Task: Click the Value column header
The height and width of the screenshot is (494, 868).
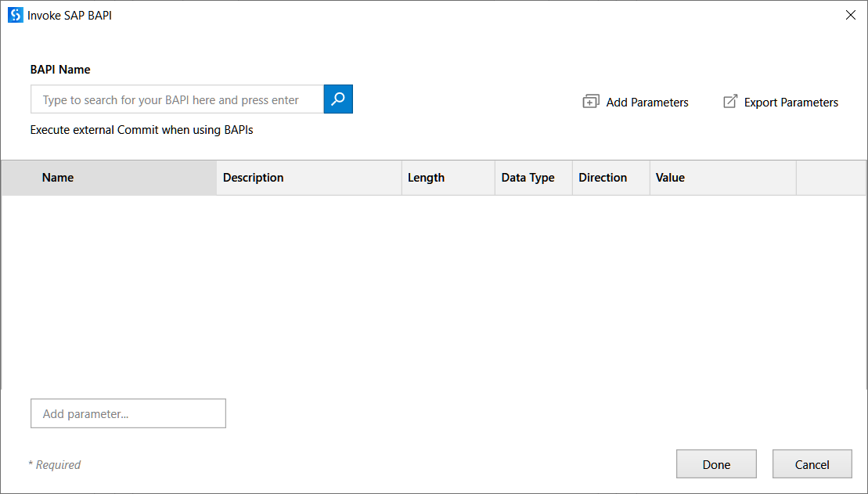Action: point(723,178)
